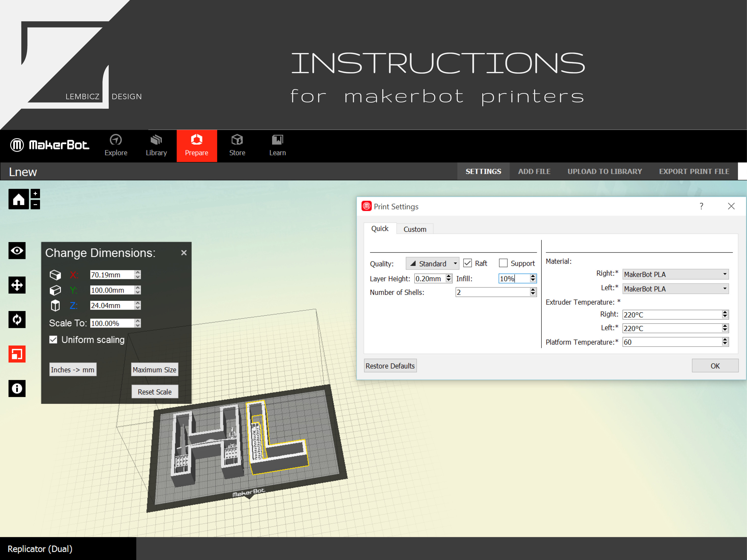Click the Right extruder temperature spinner
Screen dimensions: 747x560
pos(725,314)
